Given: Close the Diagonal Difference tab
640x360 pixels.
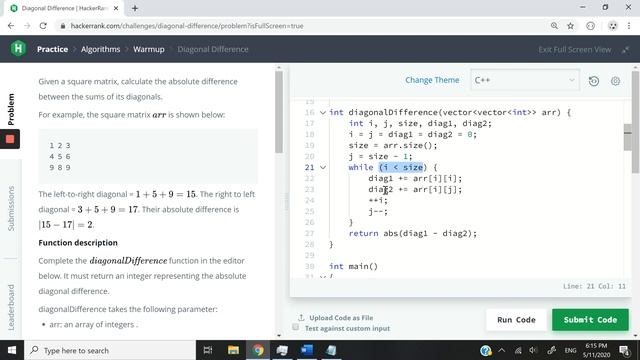Looking at the screenshot, I should 116,8.
